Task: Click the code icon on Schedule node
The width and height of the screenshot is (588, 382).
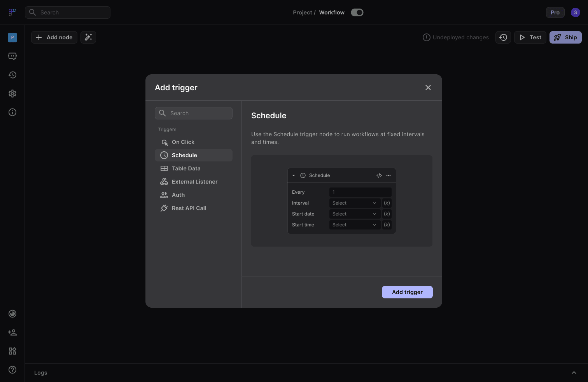Action: coord(379,175)
